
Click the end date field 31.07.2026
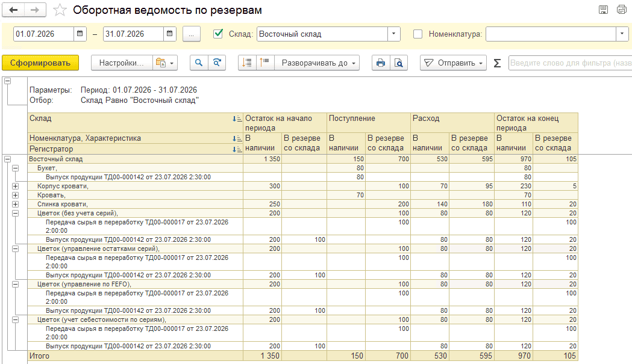(x=133, y=34)
